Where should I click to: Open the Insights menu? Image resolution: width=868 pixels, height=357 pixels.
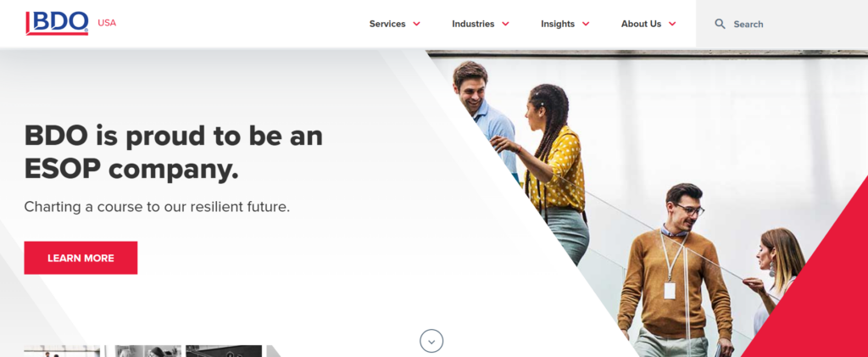558,24
